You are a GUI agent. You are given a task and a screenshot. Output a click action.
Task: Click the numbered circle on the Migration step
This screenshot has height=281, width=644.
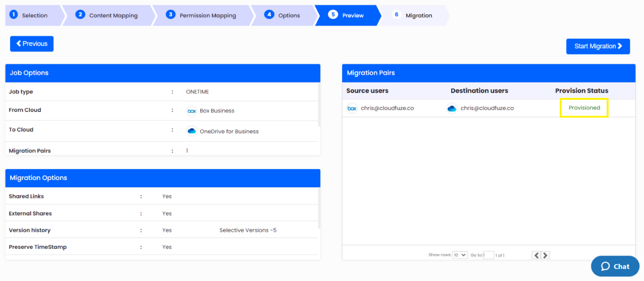point(397,15)
